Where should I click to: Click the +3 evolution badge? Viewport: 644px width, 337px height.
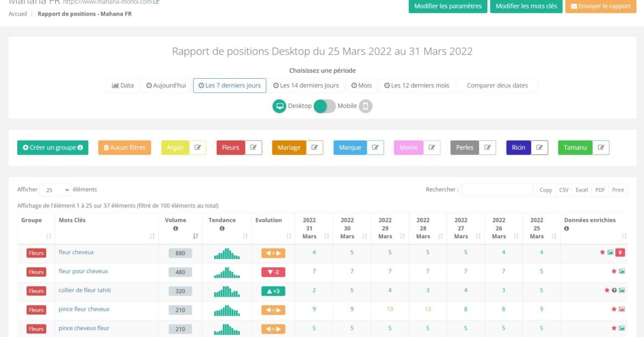[274, 291]
